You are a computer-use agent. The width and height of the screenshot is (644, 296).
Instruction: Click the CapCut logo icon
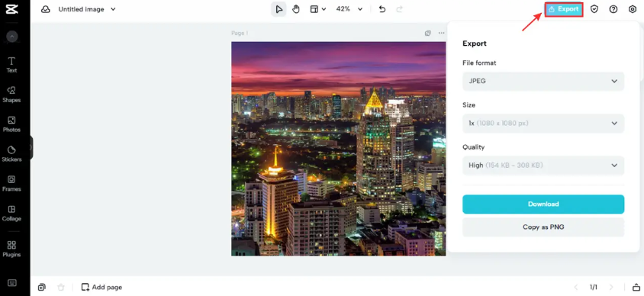12,9
